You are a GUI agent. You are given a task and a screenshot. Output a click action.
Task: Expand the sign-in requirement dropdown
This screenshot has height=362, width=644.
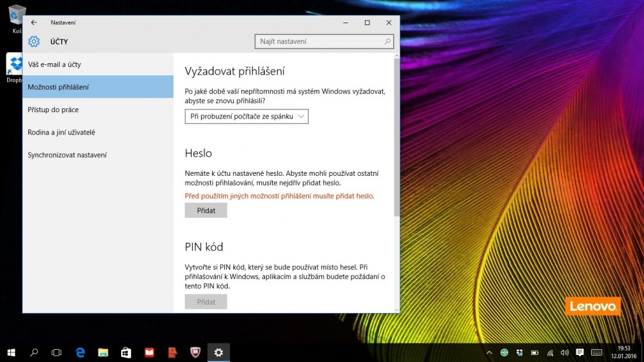tap(247, 117)
